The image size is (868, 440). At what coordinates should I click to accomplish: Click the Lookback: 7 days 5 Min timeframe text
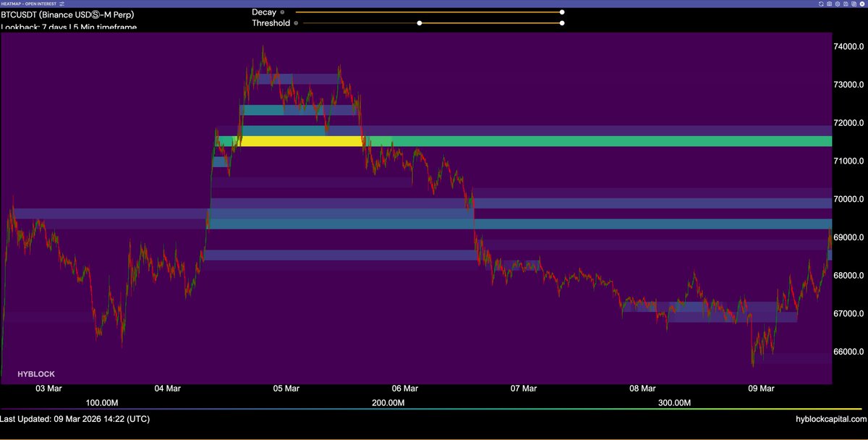[69, 27]
